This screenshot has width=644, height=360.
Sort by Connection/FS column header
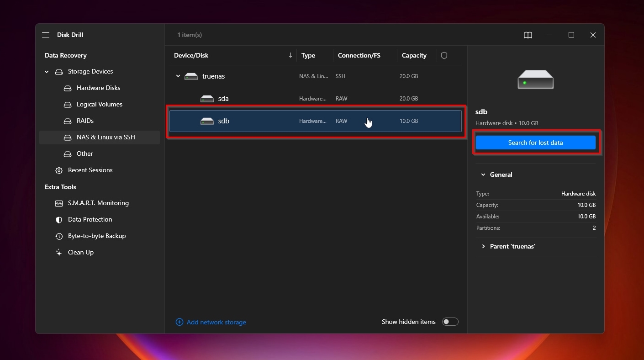click(x=359, y=55)
